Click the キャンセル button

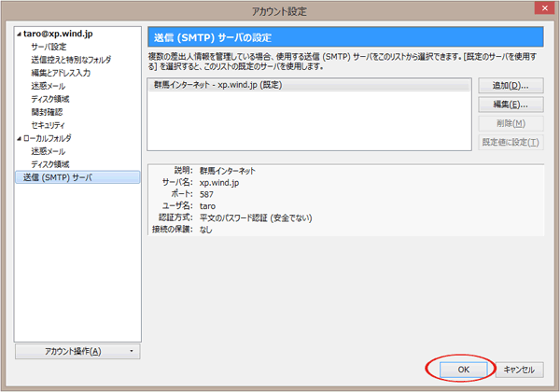(x=519, y=370)
